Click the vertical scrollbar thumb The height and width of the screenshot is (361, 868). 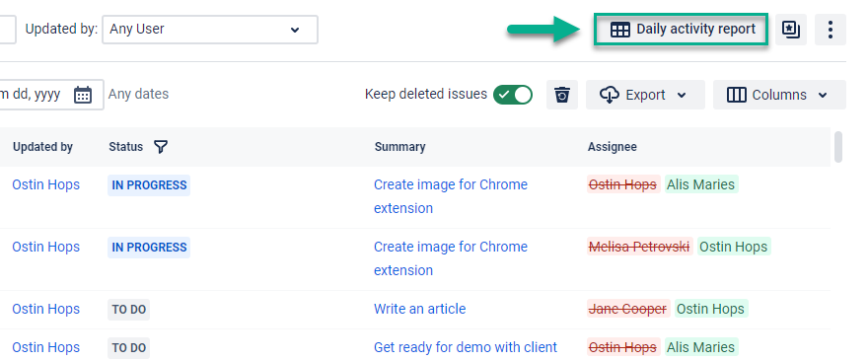coord(838,147)
